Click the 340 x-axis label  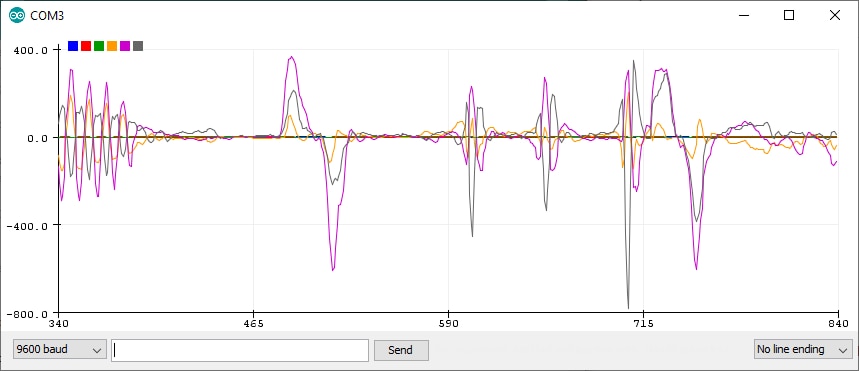(59, 323)
